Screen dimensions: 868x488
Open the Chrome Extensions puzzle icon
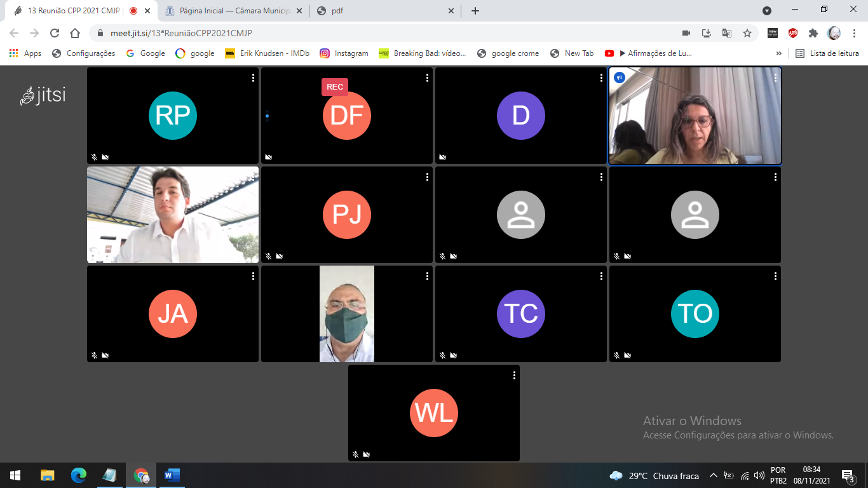(x=813, y=33)
